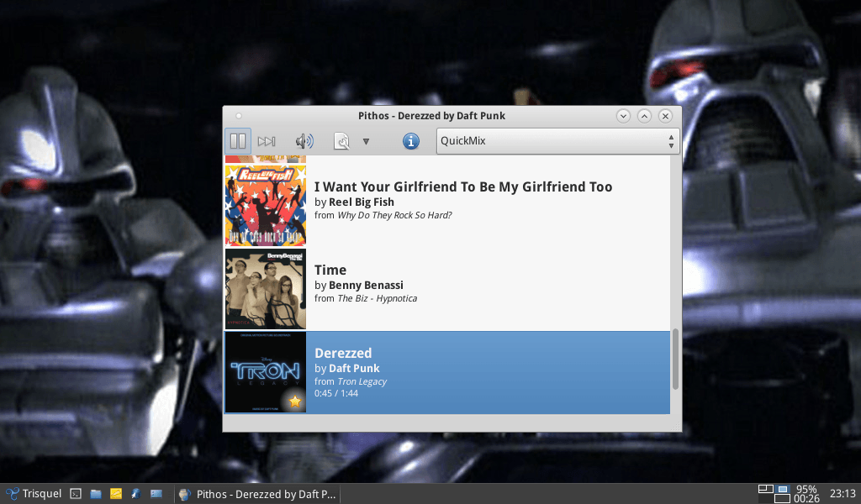The width and height of the screenshot is (861, 504).
Task: Click the playback time '0:45 / 1:44'
Action: coord(336,393)
